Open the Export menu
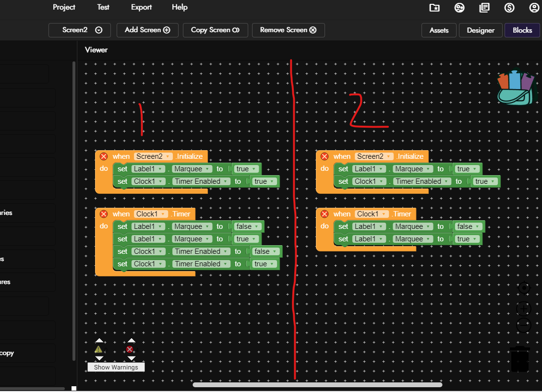 141,7
